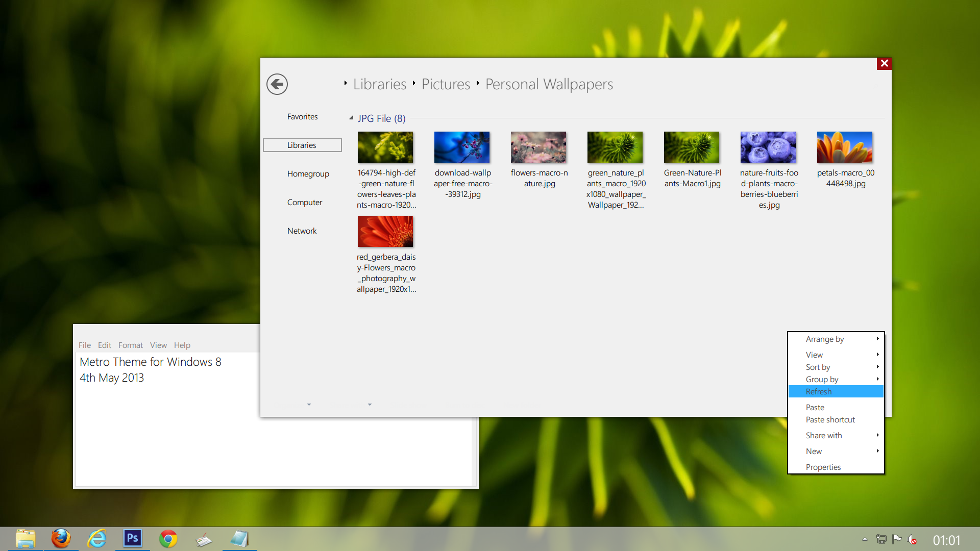Expand breadcrumb arrow before Pictures
Screen dimensions: 980x551
click(414, 83)
